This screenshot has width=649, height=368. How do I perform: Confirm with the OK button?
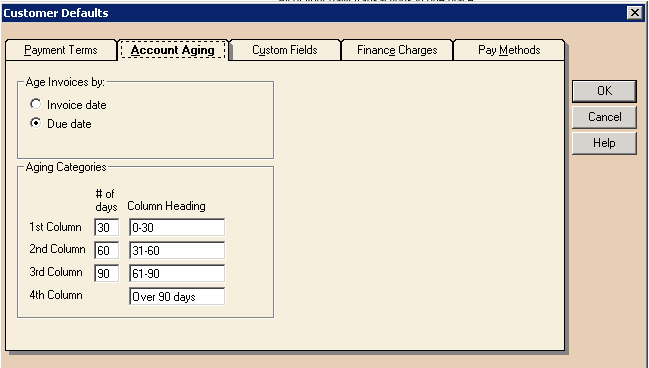pos(604,91)
